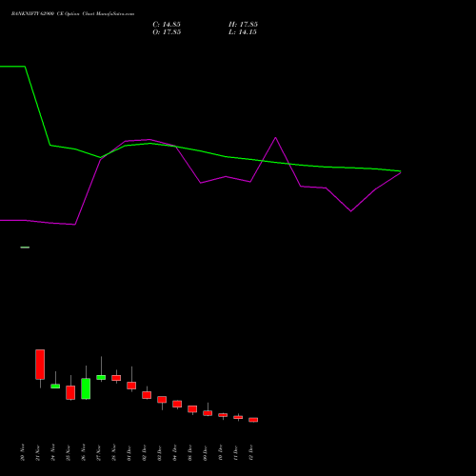The width and height of the screenshot is (476, 476).
Task: Click the 20 Nov date label
Action: [23, 452]
